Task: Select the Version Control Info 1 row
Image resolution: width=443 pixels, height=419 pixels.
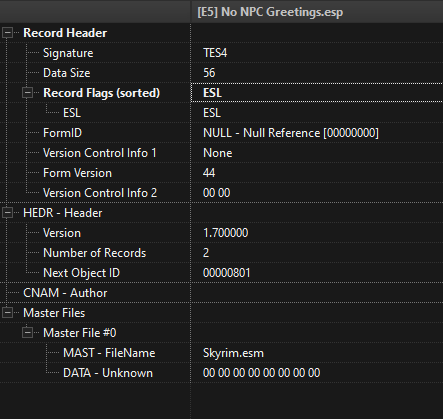Action: tap(221, 153)
